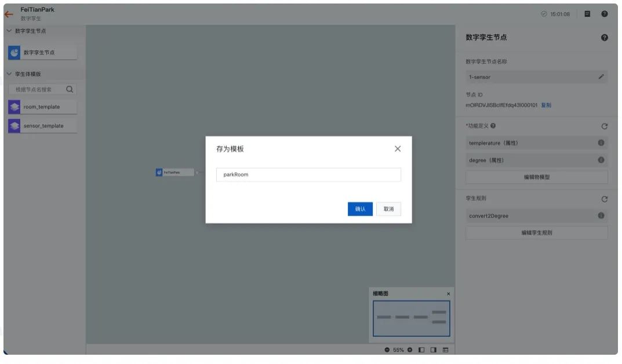This screenshot has height=364, width=622.
Task: Open help icon in top bar
Action: (604, 14)
